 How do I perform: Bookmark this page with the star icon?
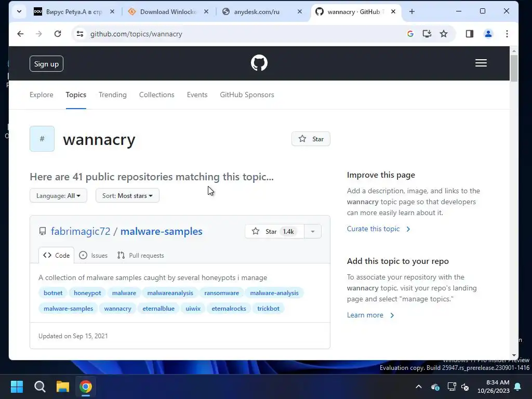pyautogui.click(x=444, y=34)
